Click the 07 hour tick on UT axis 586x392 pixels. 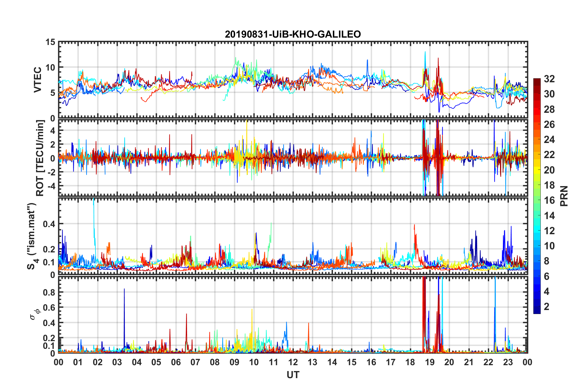195,362
